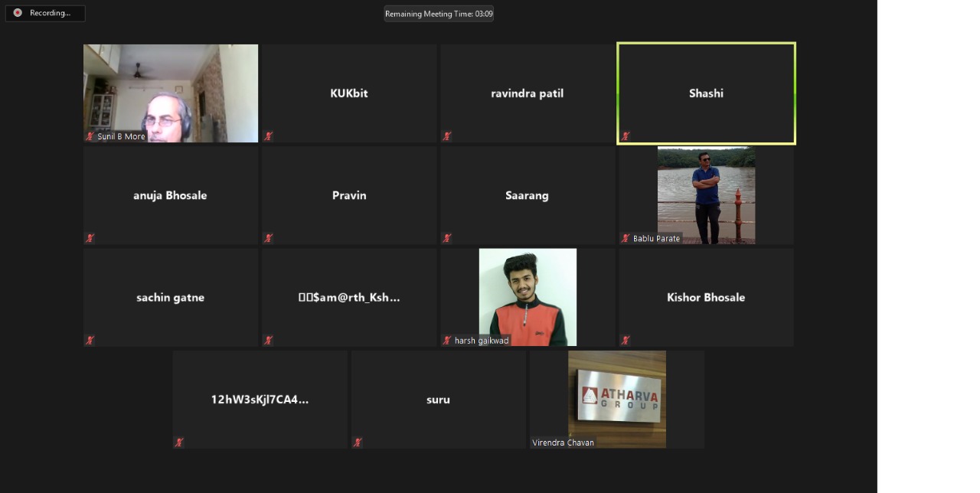This screenshot has height=493, width=980.
Task: Click the muted mic icon on sachin gatne tile
Action: 90,340
